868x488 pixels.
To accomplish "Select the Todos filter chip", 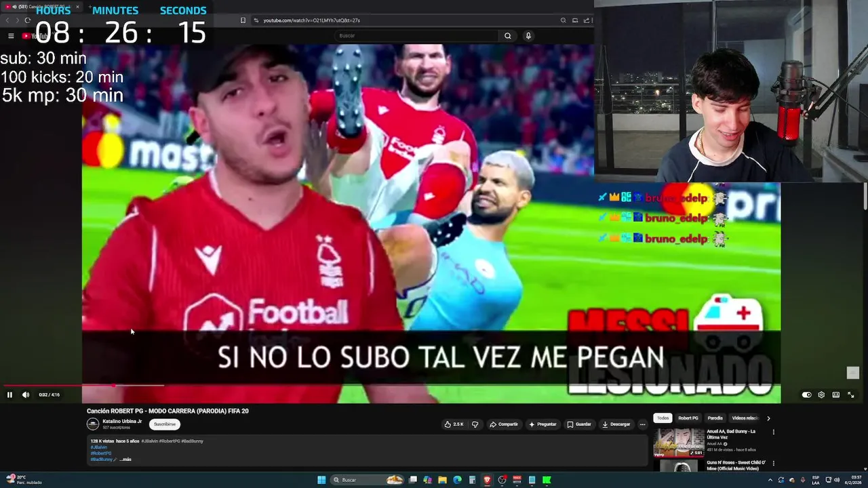I will coord(663,418).
